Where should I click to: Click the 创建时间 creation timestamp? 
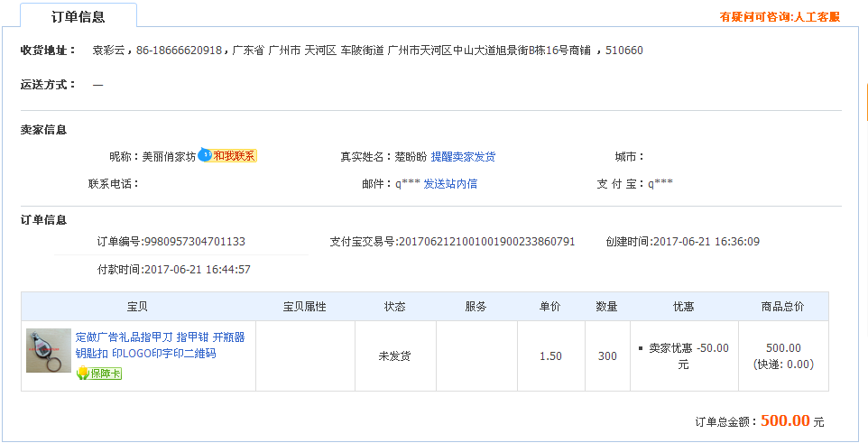point(706,242)
